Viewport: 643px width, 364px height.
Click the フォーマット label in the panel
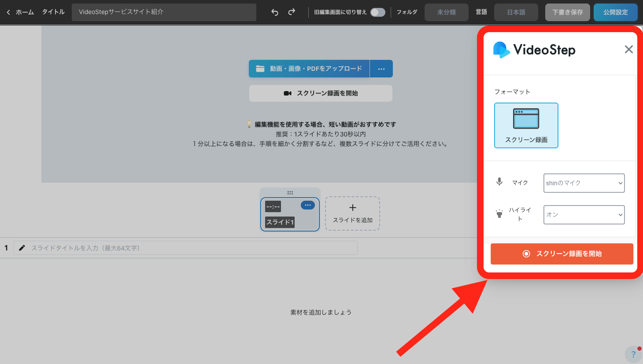tap(512, 92)
